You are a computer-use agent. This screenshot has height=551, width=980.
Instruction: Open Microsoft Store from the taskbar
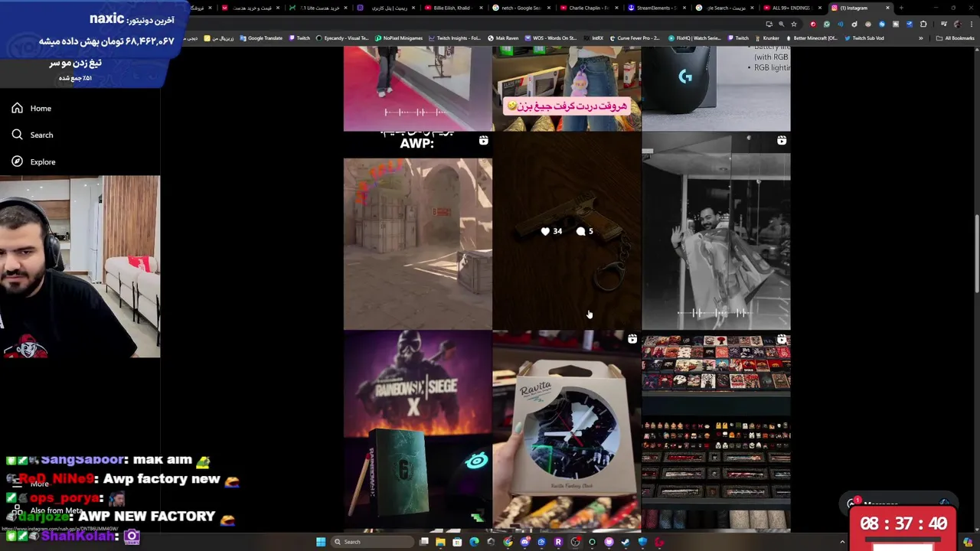[457, 542]
